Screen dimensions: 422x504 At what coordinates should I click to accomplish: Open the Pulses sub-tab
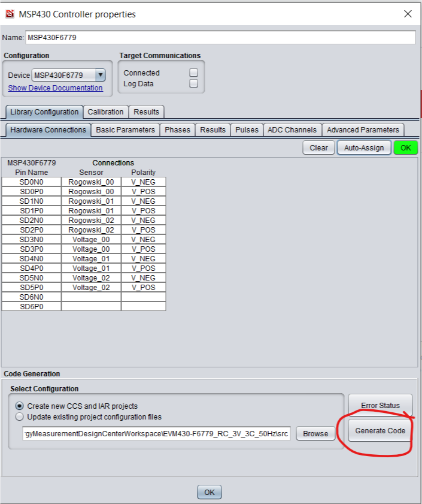click(x=247, y=130)
